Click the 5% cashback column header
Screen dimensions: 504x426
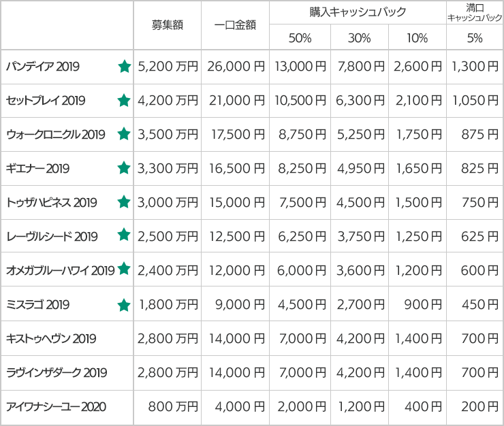click(475, 38)
